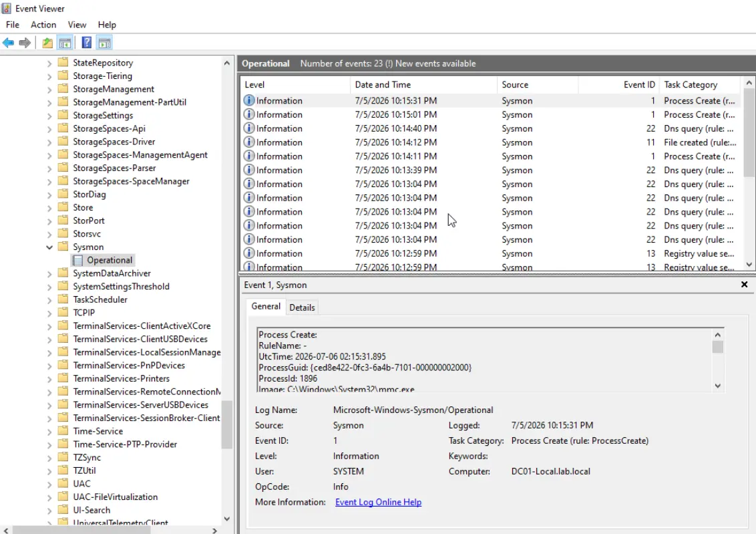
Task: Click info icon of 10:14:12 PM event
Action: coord(249,142)
